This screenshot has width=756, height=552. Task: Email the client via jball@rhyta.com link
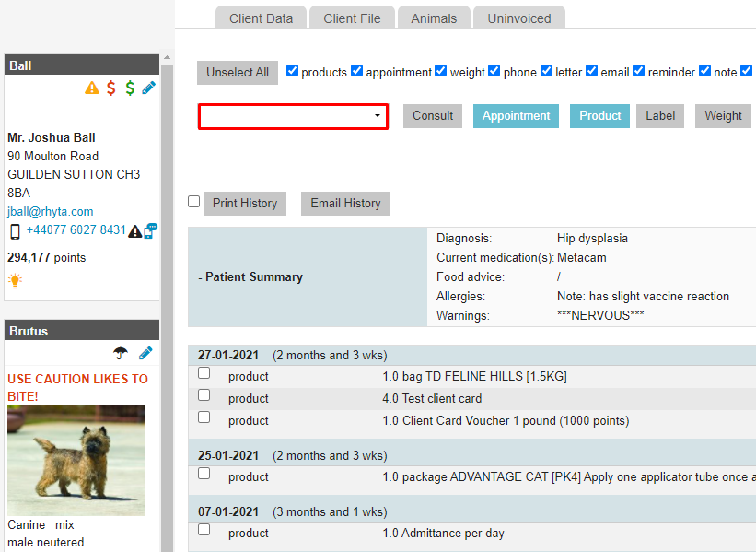(x=50, y=211)
